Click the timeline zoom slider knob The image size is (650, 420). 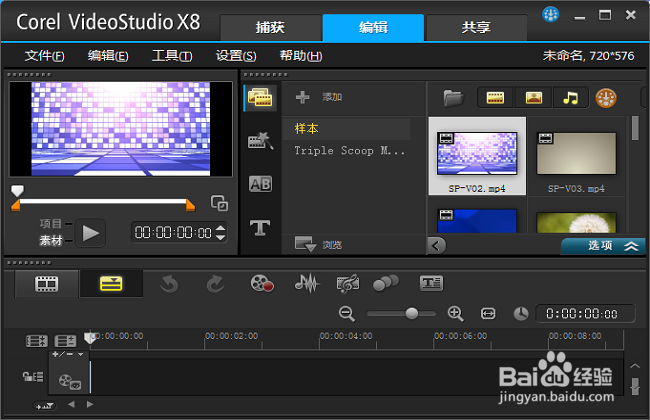point(412,313)
